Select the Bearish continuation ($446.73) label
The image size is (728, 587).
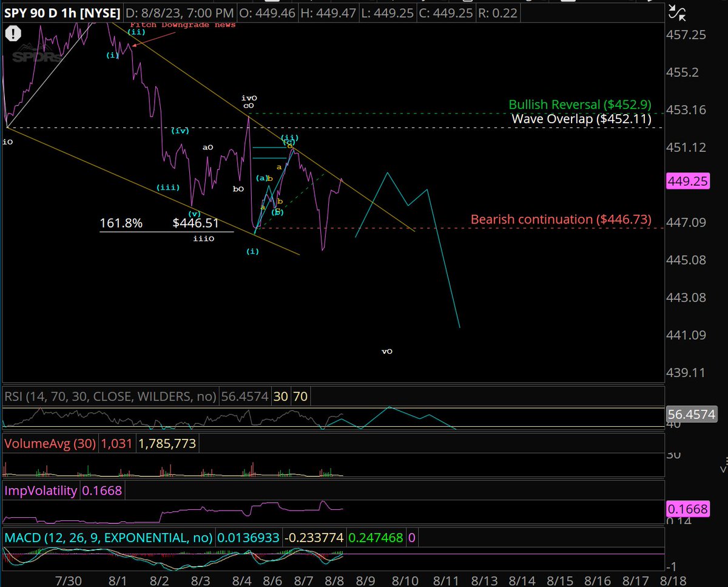561,219
